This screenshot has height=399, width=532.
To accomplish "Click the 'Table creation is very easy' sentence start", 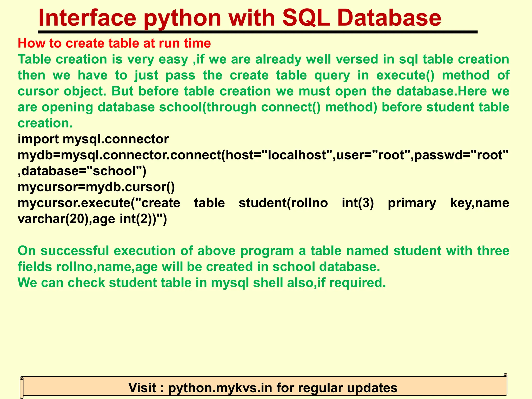I will click(103, 59).
